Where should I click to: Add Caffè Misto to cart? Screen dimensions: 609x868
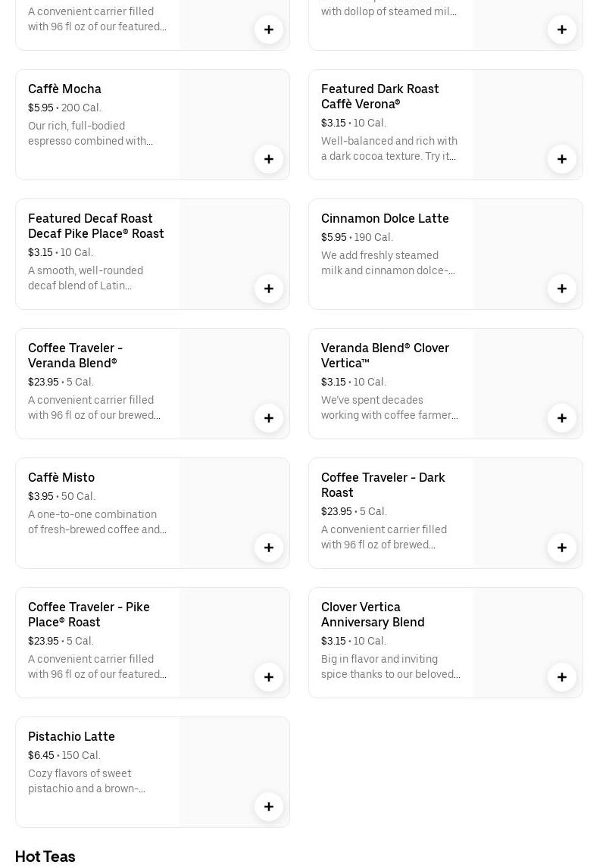tap(269, 548)
